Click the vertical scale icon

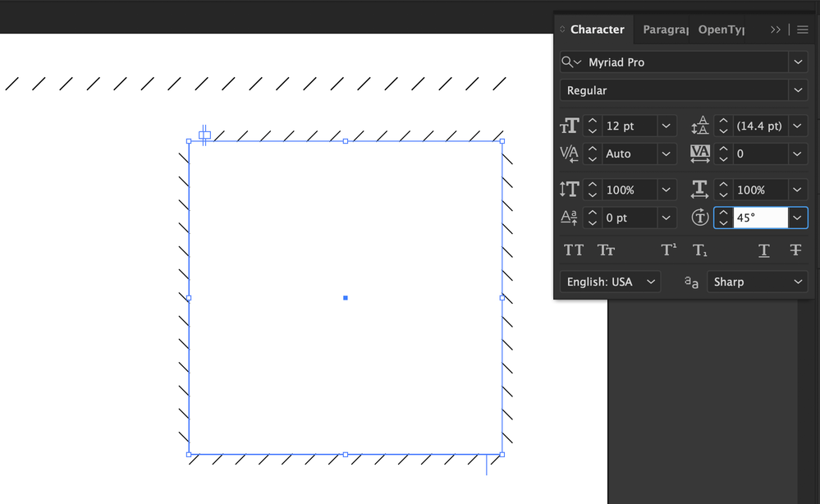(570, 190)
